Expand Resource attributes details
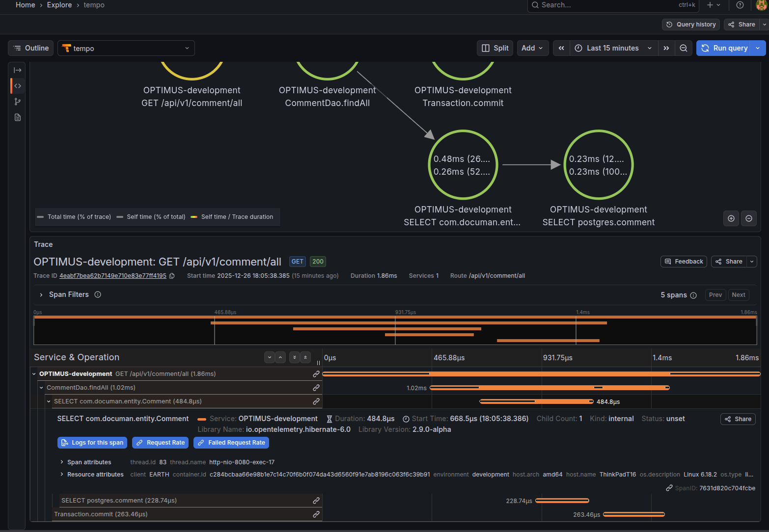The height and width of the screenshot is (532, 769). tap(62, 475)
